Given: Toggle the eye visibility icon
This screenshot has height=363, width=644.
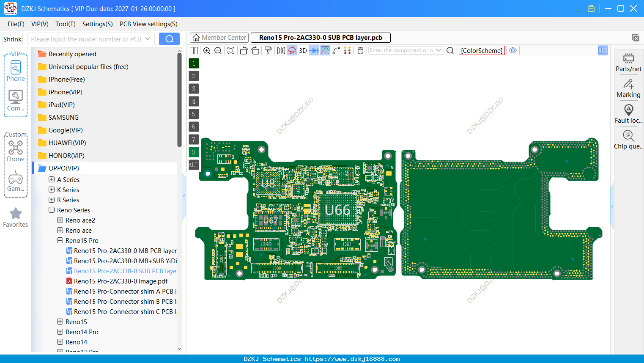Looking at the screenshot, I should click(x=513, y=50).
